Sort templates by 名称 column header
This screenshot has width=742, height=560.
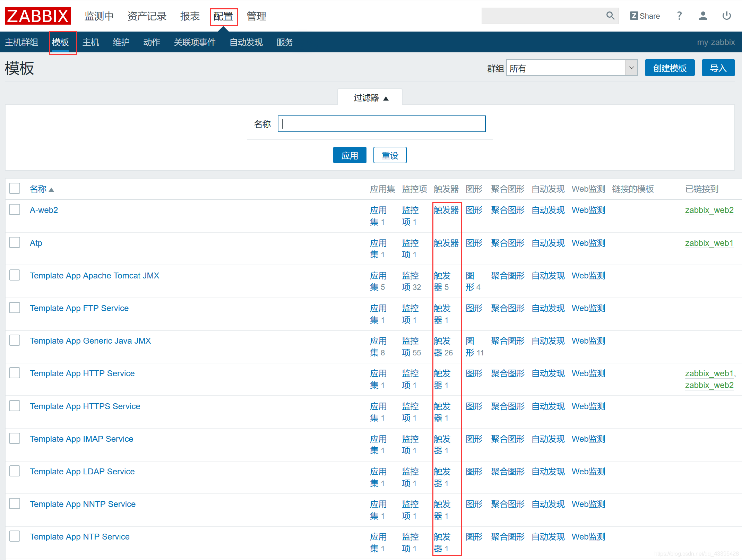pos(38,189)
